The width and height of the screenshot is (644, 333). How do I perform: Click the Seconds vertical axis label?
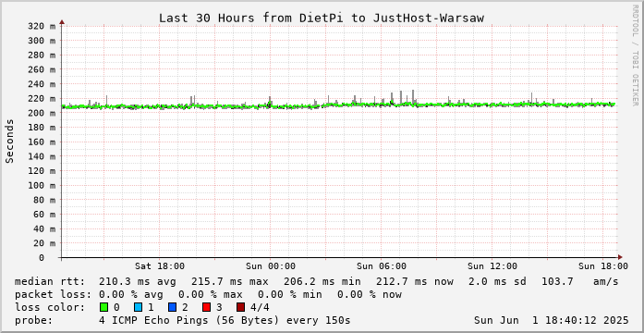click(x=10, y=141)
